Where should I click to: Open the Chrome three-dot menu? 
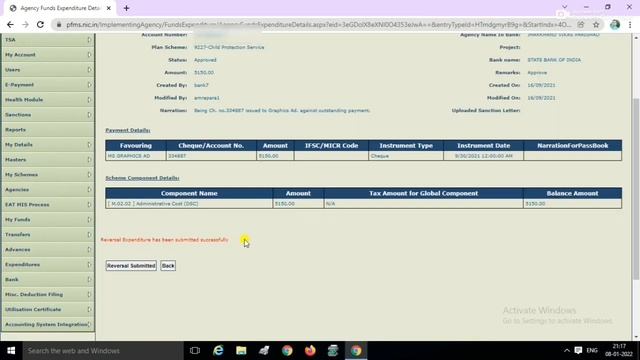click(x=630, y=24)
